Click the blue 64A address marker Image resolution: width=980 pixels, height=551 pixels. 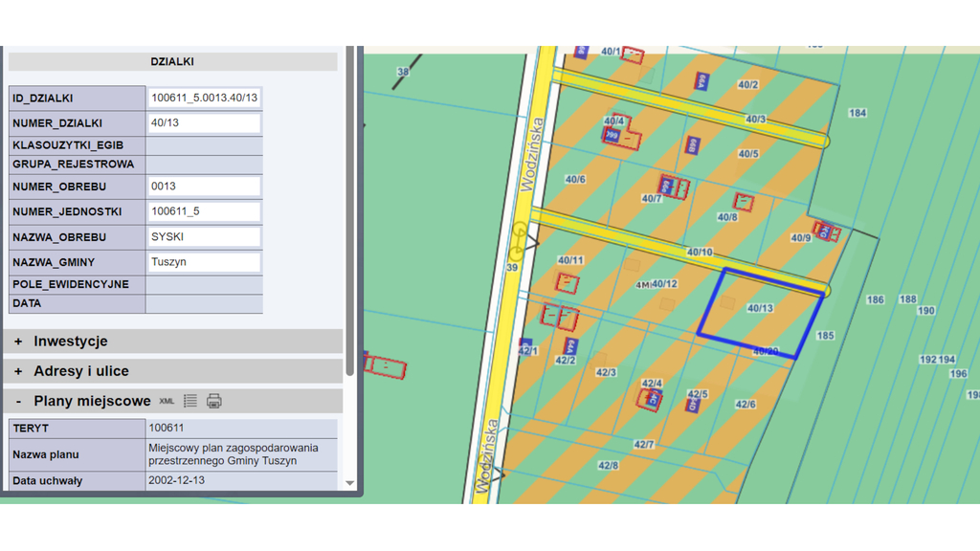point(570,344)
